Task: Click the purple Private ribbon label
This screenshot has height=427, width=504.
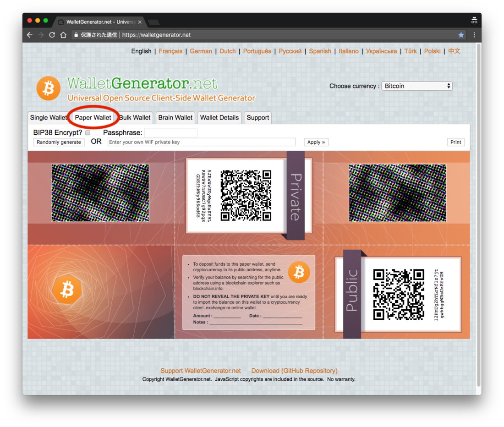Action: pyautogui.click(x=296, y=196)
